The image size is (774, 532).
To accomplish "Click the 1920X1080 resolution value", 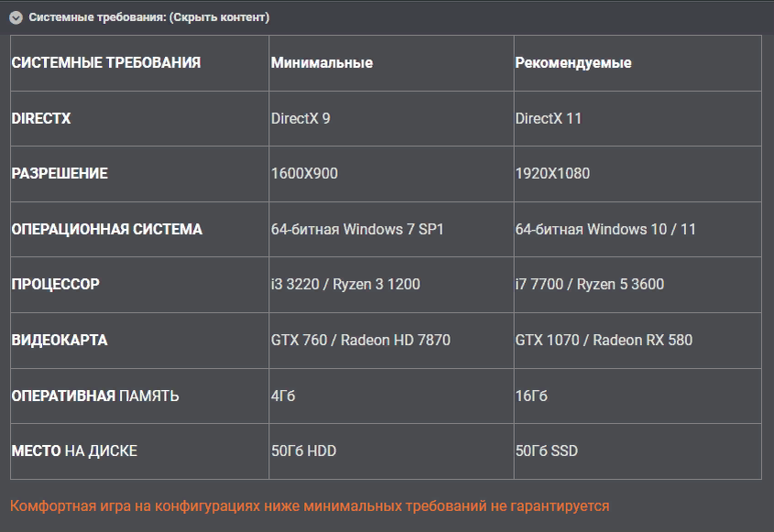I will click(552, 173).
